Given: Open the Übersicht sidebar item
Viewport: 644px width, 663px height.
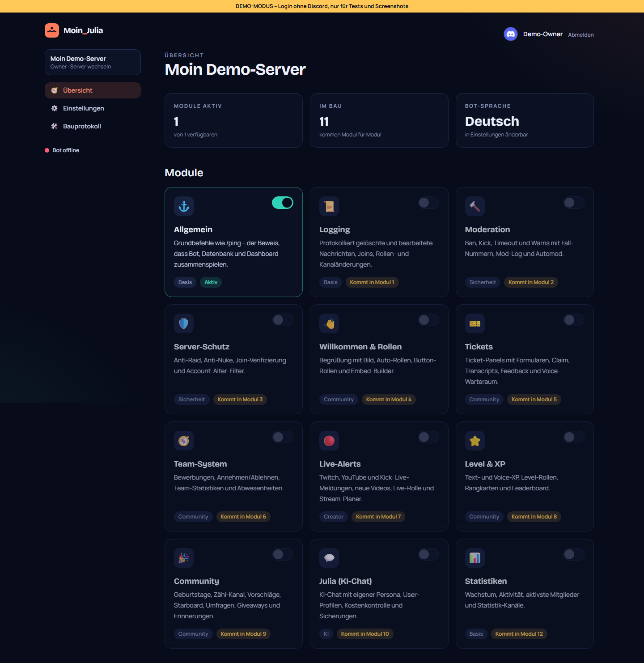Looking at the screenshot, I should (x=93, y=90).
